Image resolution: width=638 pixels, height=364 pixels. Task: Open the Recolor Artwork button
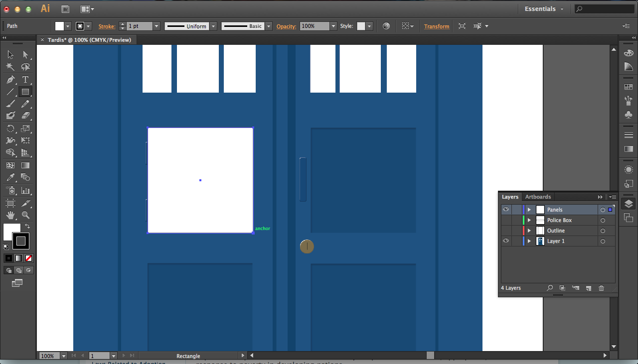(x=386, y=26)
